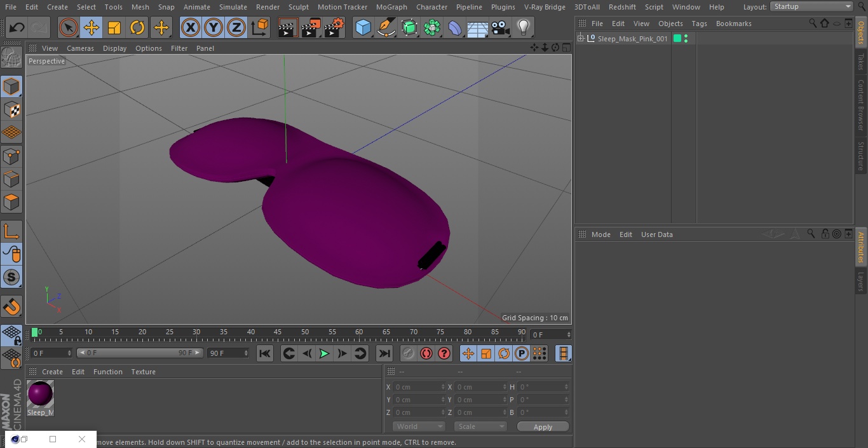Open attribute manager Mode menu
Screen dimensions: 868x448
(x=600, y=234)
